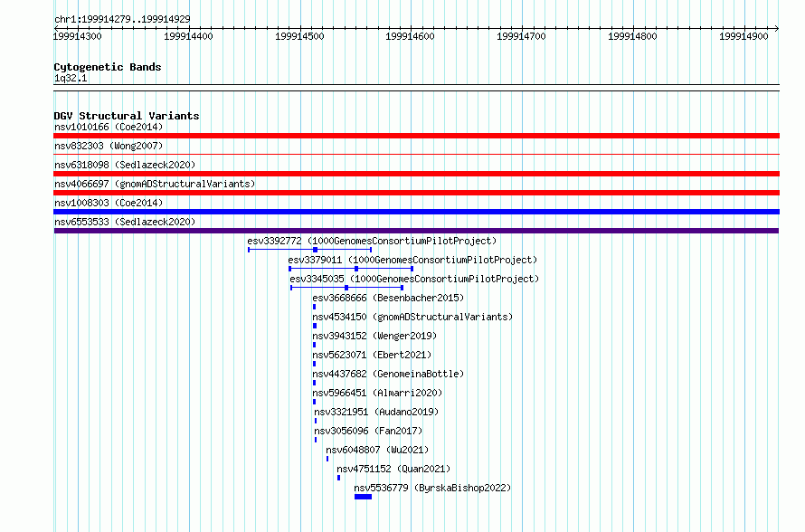Click the nsv5966451 (Almarri2020) label

pos(377,393)
